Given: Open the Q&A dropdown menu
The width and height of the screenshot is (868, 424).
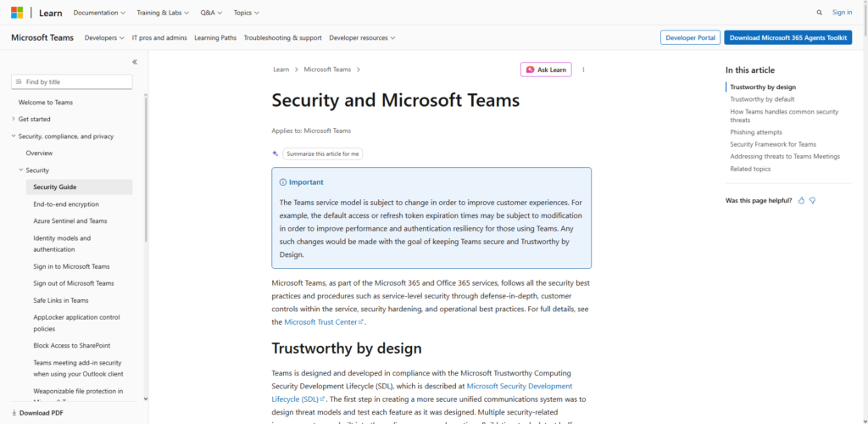Looking at the screenshot, I should coord(211,12).
